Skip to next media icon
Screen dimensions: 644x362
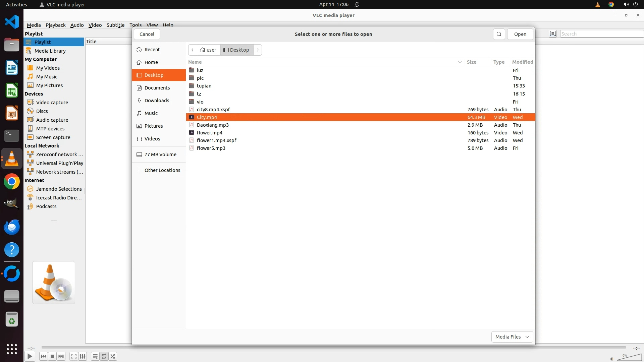click(x=61, y=356)
